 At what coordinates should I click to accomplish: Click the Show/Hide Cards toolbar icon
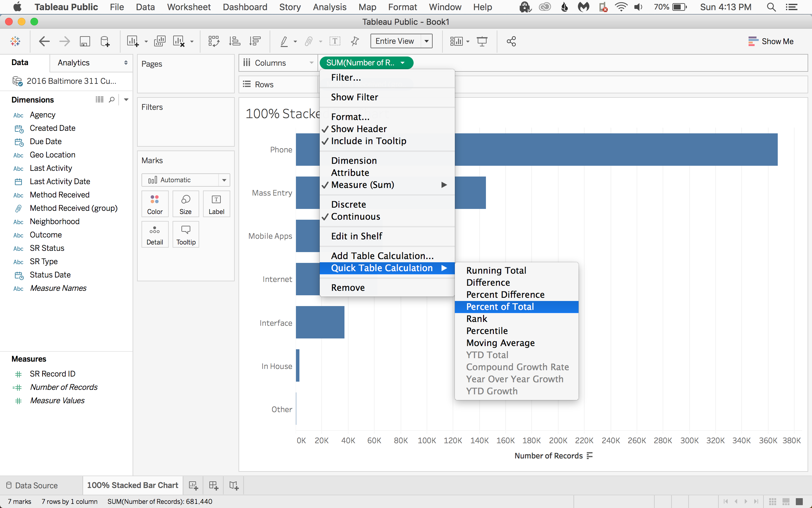pos(456,41)
